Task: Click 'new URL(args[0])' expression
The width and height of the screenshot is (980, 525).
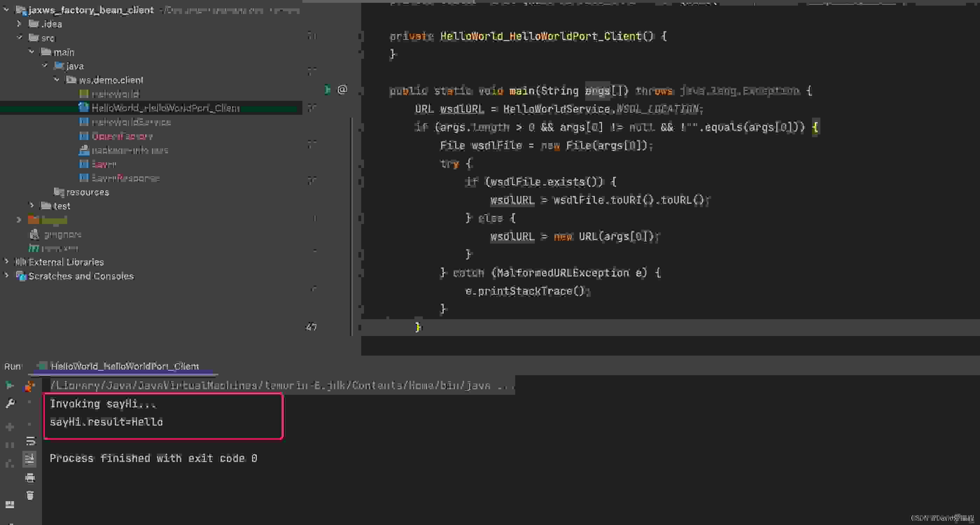Action: pos(603,236)
